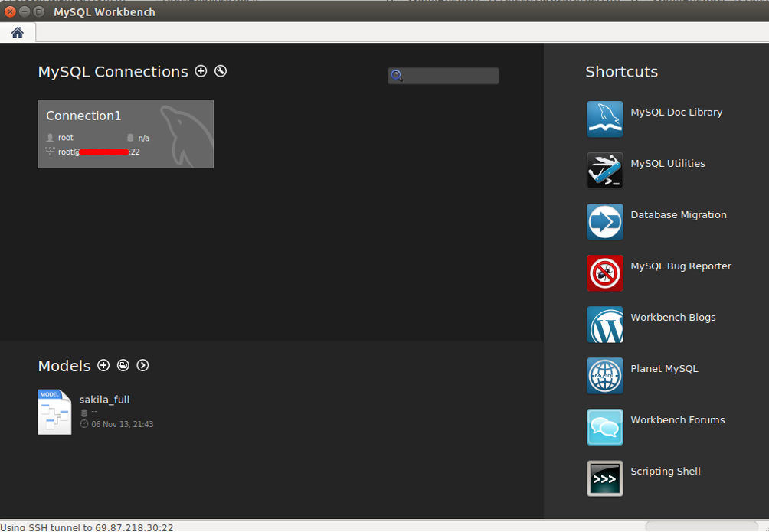Click the sakila_full model name
The image size is (769, 532).
coord(104,400)
